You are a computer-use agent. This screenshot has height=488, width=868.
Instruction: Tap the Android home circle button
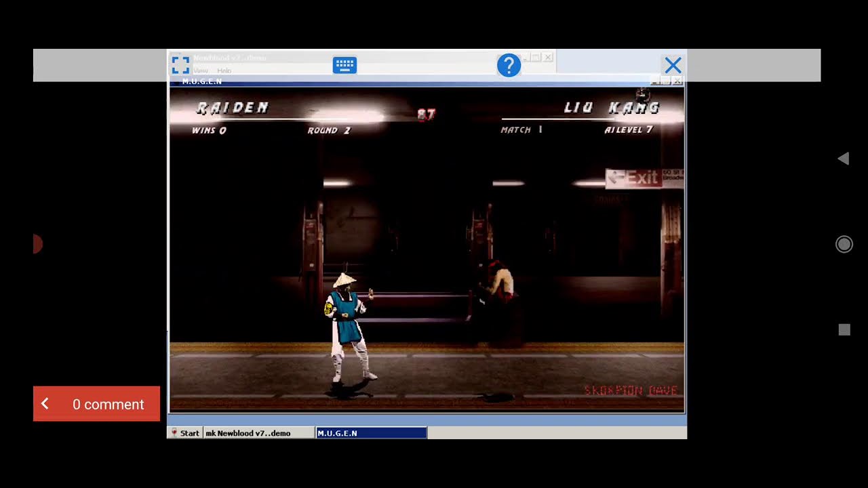[x=844, y=244]
